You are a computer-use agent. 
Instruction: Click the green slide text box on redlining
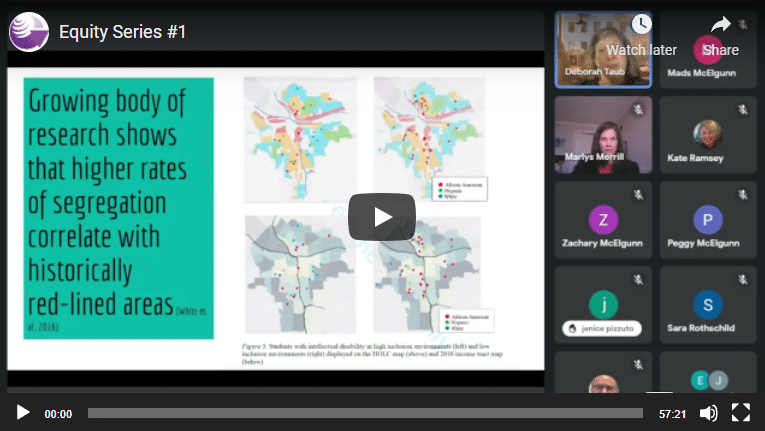119,208
